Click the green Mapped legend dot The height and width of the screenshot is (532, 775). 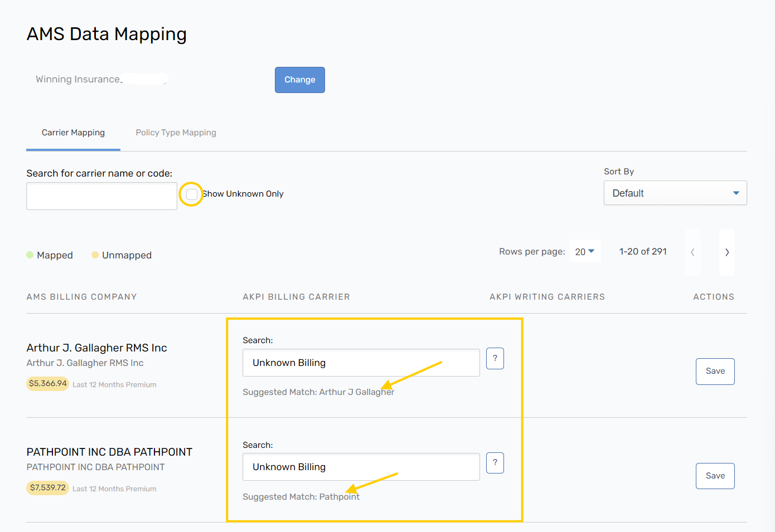coord(30,255)
